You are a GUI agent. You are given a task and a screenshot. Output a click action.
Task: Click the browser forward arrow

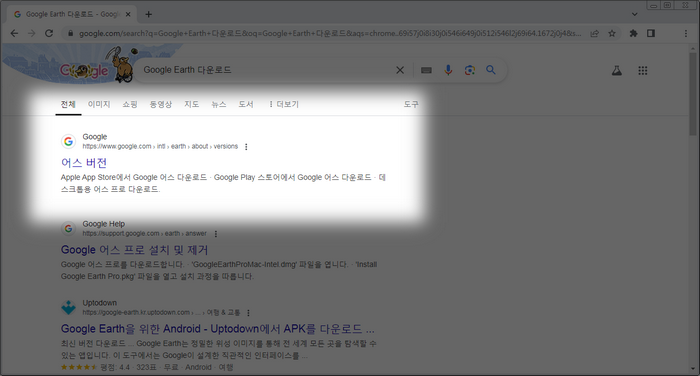(x=31, y=33)
